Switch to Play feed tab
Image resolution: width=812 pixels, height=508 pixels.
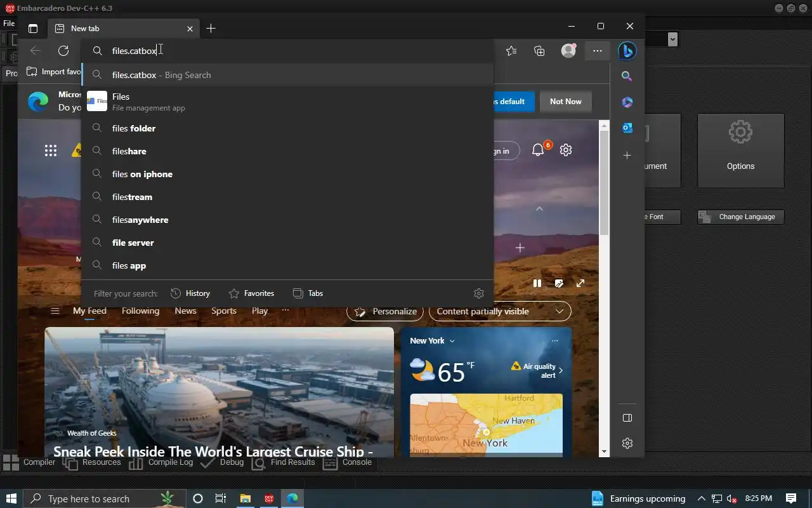pyautogui.click(x=259, y=311)
